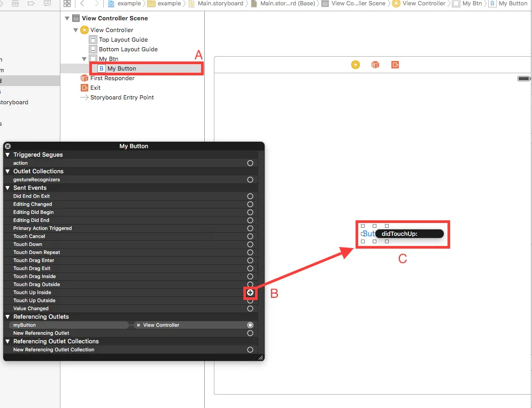
Task: Collapse the View Controller Scene disclosure triangle
Action: pos(67,18)
